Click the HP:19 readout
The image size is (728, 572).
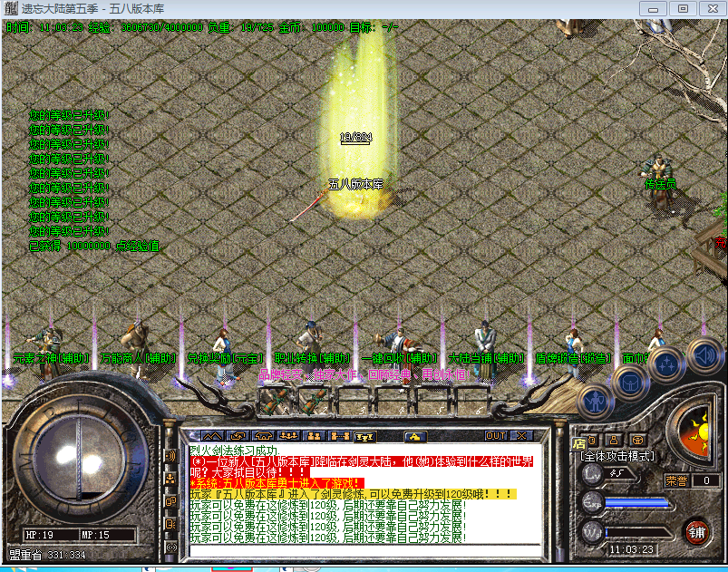pos(39,535)
